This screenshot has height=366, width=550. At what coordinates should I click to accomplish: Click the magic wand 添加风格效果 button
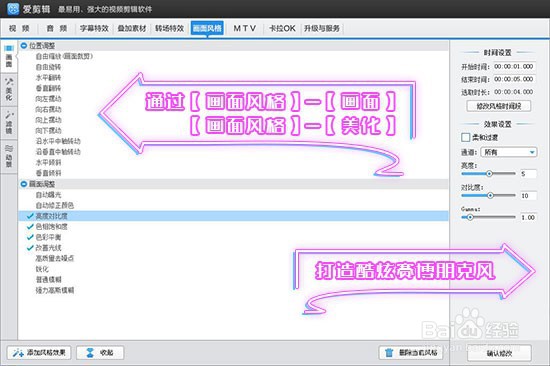coord(39,352)
